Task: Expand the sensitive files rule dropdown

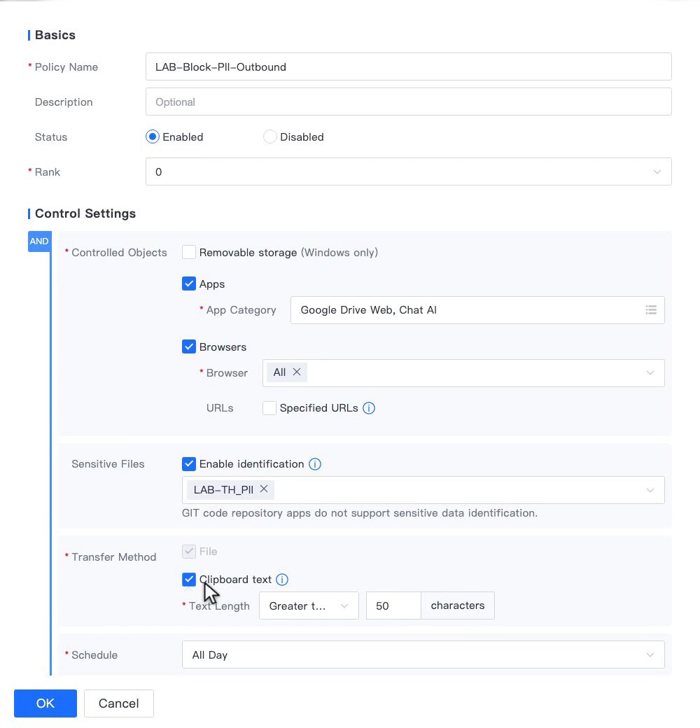Action: tap(423, 490)
